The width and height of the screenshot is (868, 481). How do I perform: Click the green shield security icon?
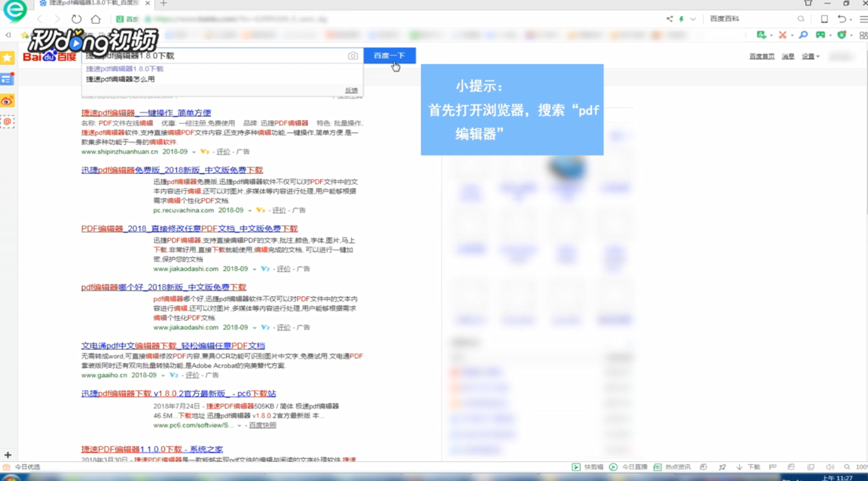842,35
